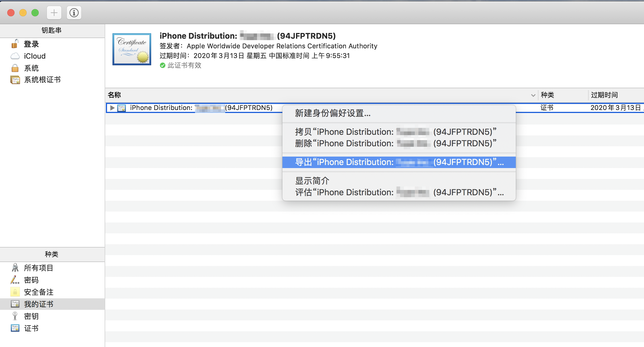Choose 新建身份偏好设置 from context menu
The image size is (644, 347).
(333, 113)
